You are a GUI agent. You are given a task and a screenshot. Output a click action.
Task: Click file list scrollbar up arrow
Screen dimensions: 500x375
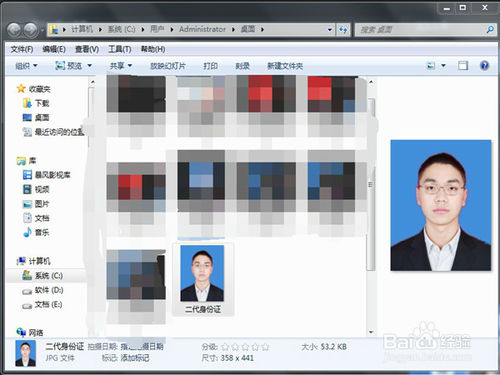tap(371, 82)
